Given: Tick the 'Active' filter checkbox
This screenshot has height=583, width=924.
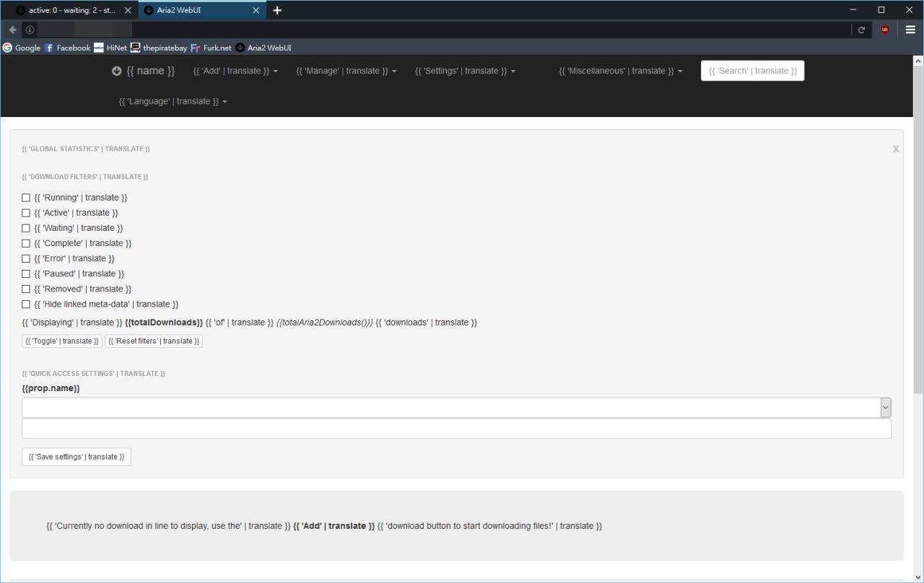Looking at the screenshot, I should [26, 213].
